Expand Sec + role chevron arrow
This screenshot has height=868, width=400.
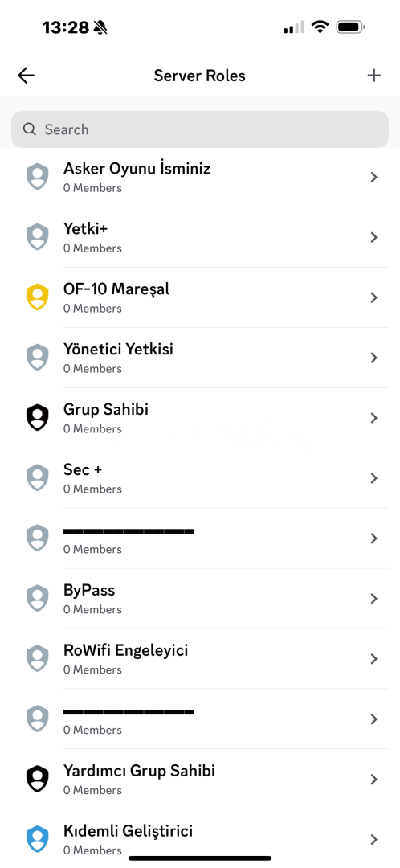[x=374, y=477]
